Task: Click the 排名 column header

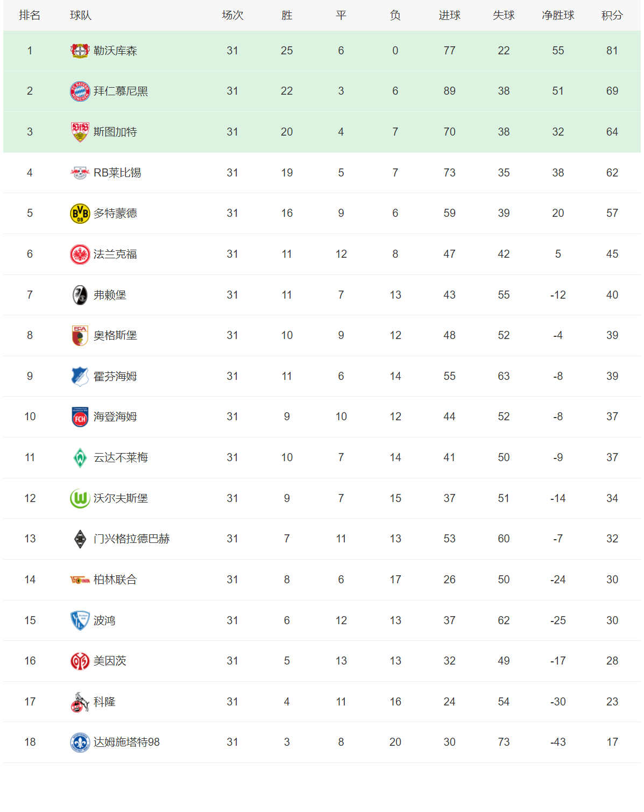Action: 30,16
